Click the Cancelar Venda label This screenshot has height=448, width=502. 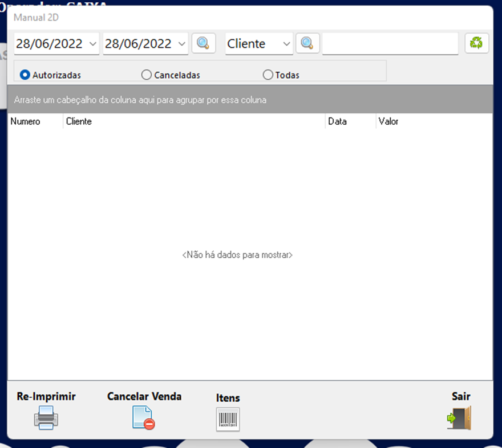click(x=144, y=396)
